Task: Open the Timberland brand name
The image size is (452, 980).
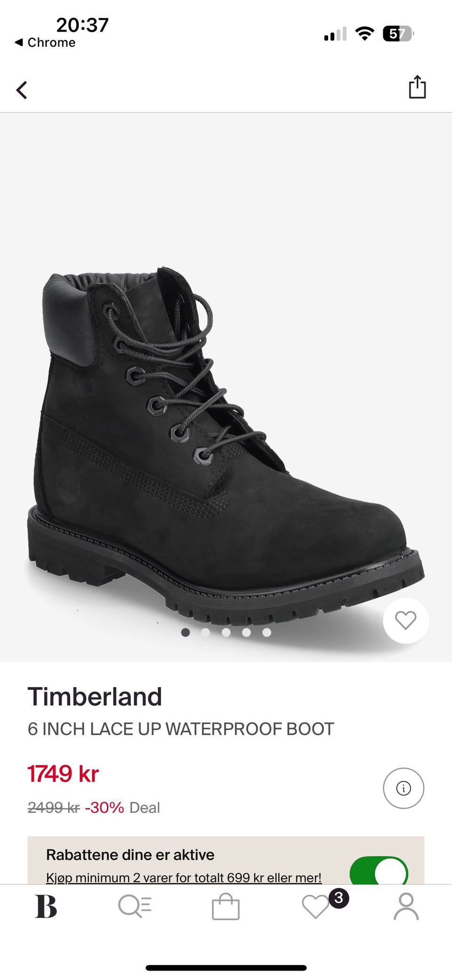Action: click(x=95, y=697)
